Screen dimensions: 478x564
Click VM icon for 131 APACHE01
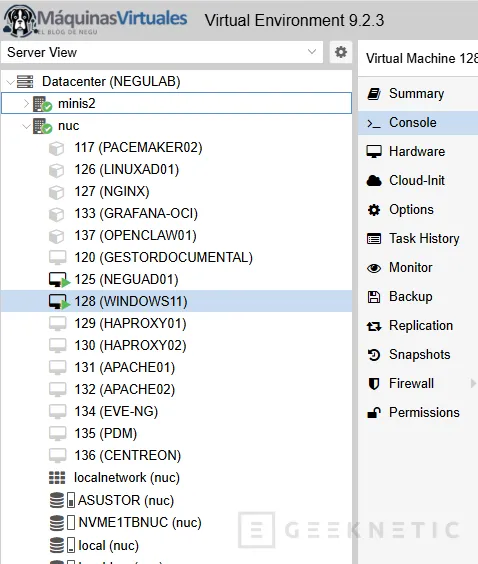pyautogui.click(x=58, y=368)
